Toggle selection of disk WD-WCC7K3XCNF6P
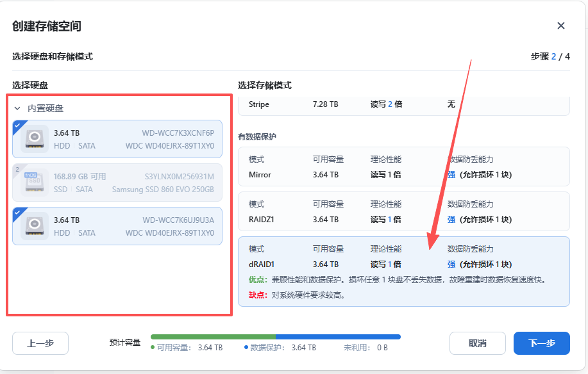The image size is (588, 374). (x=117, y=139)
